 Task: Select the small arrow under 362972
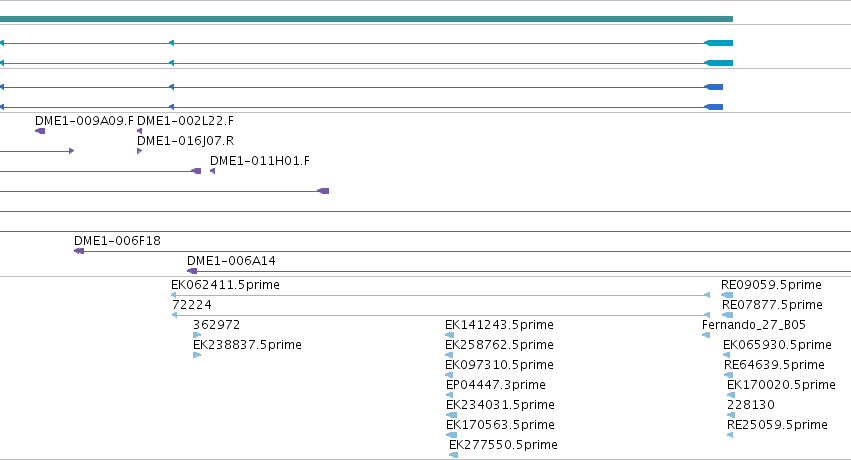tap(197, 335)
